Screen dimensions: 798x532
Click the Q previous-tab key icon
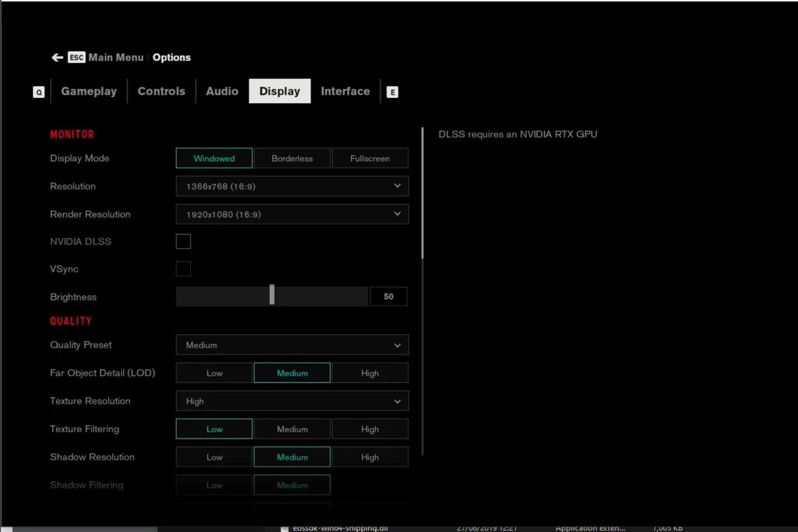39,92
